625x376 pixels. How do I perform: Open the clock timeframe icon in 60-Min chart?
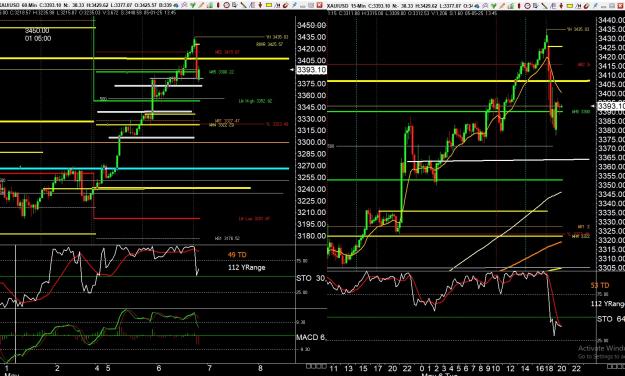pyautogui.click(x=226, y=5)
